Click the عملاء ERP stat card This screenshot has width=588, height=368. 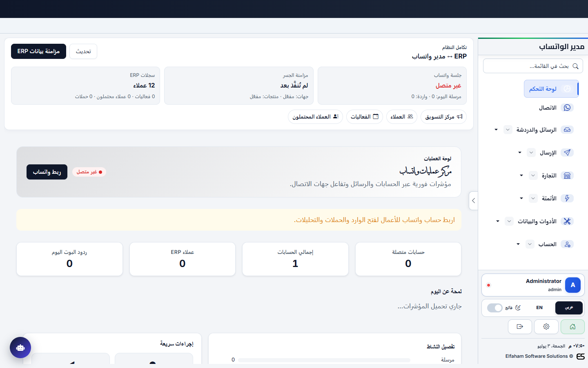pos(183,259)
